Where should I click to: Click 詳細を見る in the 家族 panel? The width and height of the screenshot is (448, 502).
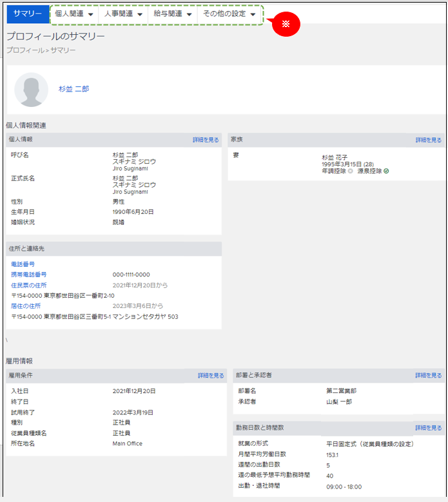[x=429, y=139]
